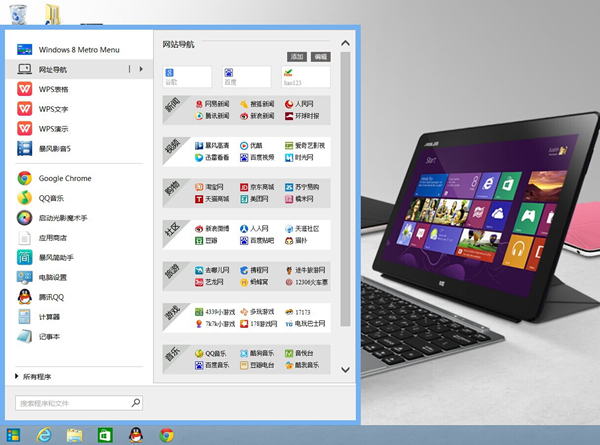Open 天猫商城 shopping link

213,199
